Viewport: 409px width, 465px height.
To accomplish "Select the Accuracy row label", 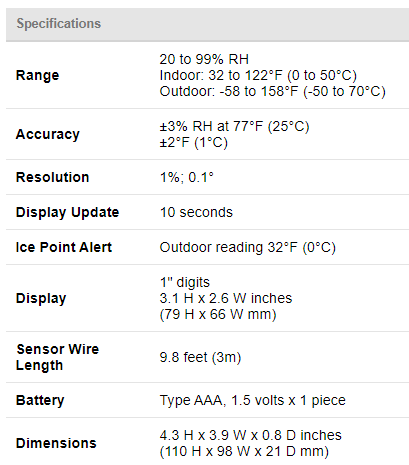I will tap(48, 134).
